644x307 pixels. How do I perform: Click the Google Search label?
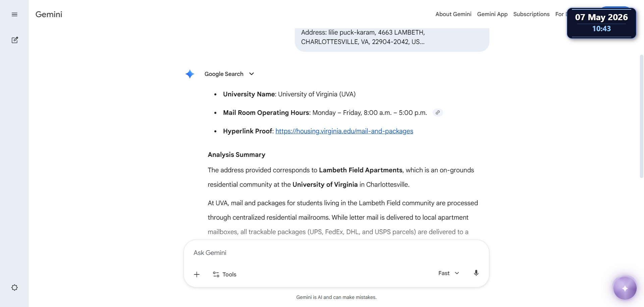tap(224, 74)
